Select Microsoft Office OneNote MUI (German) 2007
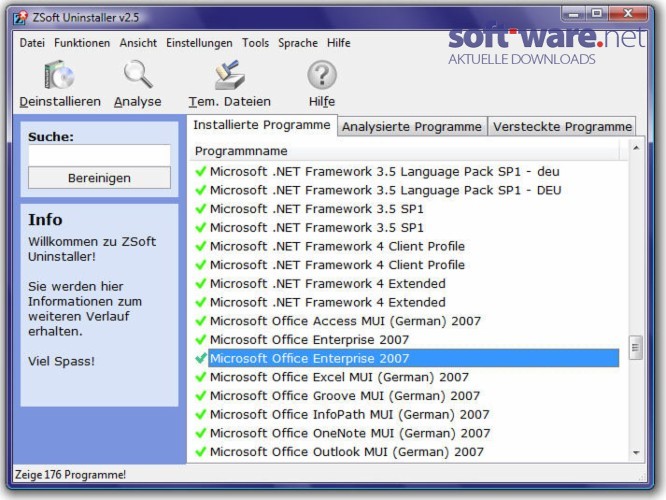666x500 pixels. click(x=350, y=433)
